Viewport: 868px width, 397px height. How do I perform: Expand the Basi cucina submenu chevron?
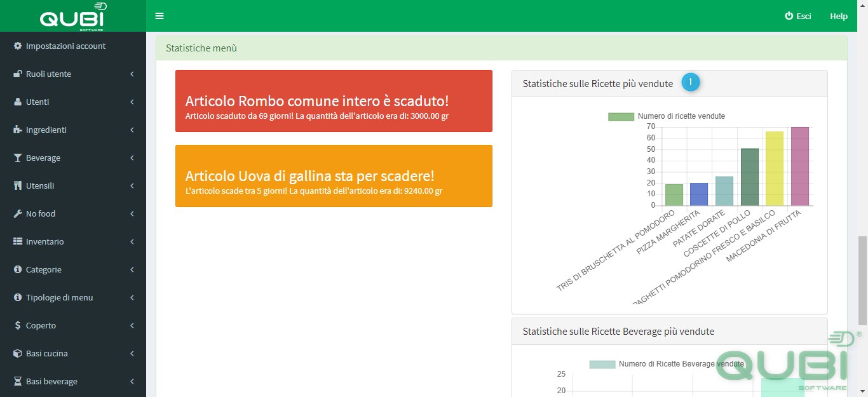(132, 354)
